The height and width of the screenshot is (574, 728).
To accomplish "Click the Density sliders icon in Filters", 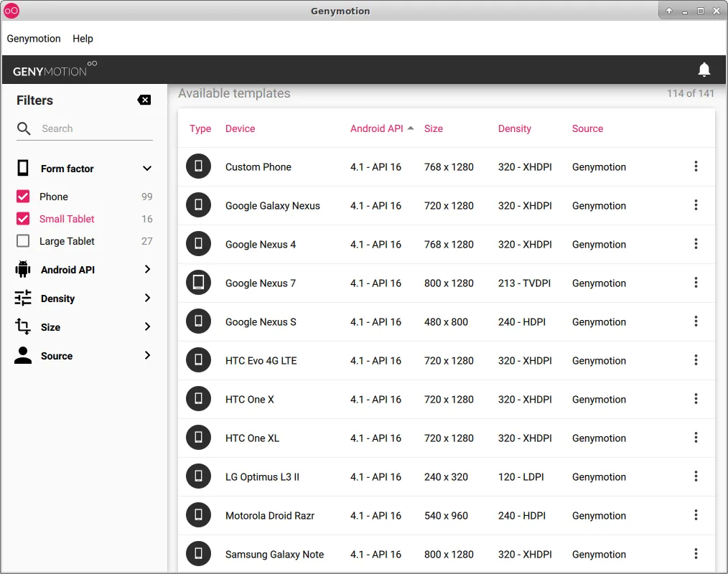I will click(23, 298).
